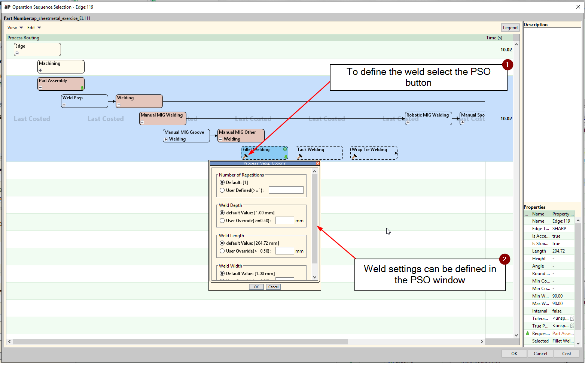Click the Cost button
Image resolution: width=588 pixels, height=365 pixels.
point(566,354)
